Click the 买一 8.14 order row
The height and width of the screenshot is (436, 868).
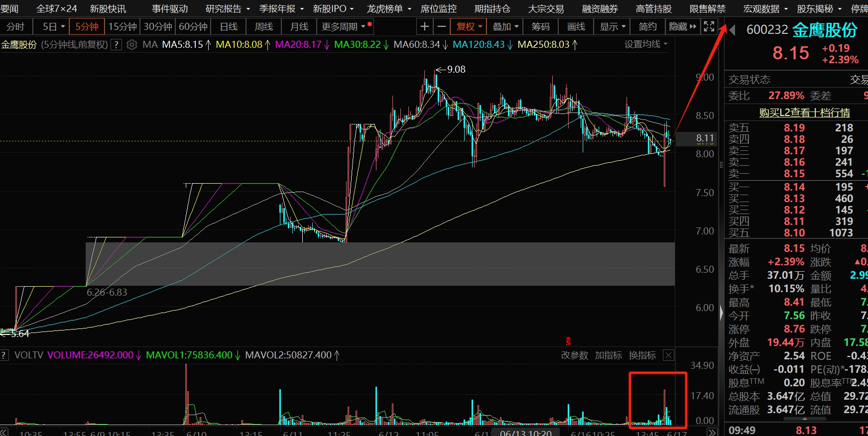tap(796, 187)
